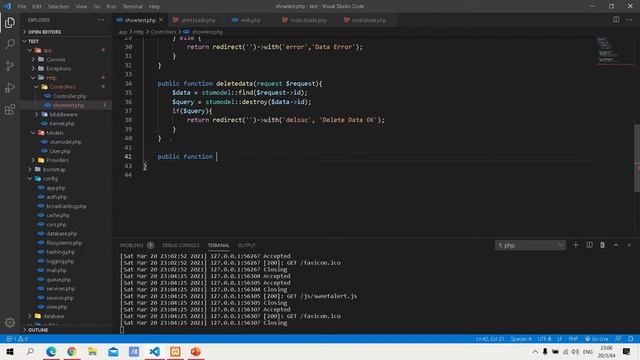
Task: Open the Search view in activity bar
Action: tap(10, 44)
